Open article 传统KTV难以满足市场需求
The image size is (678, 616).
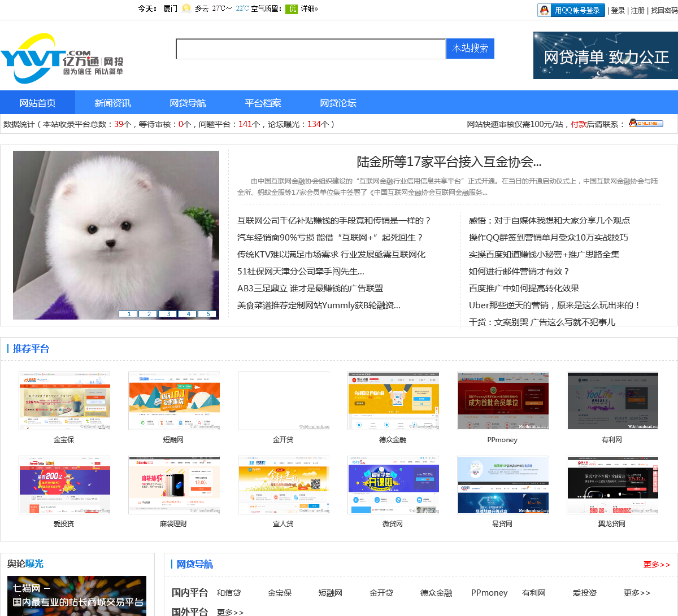click(x=331, y=255)
